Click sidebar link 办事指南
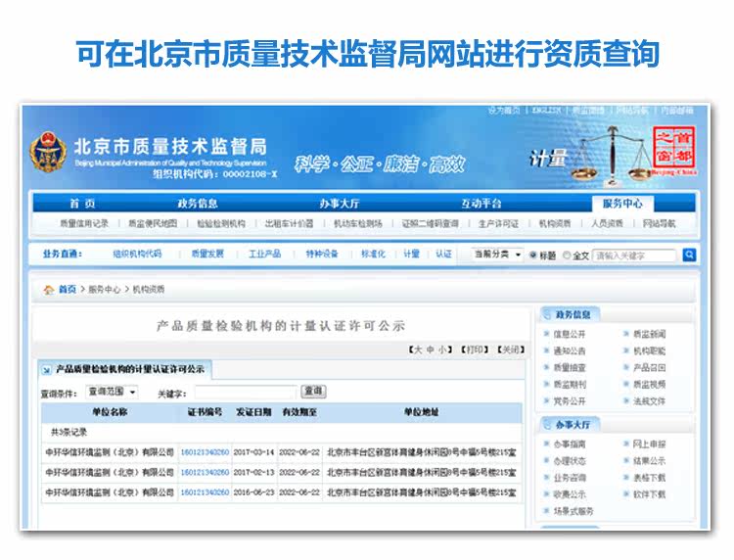 [x=570, y=443]
